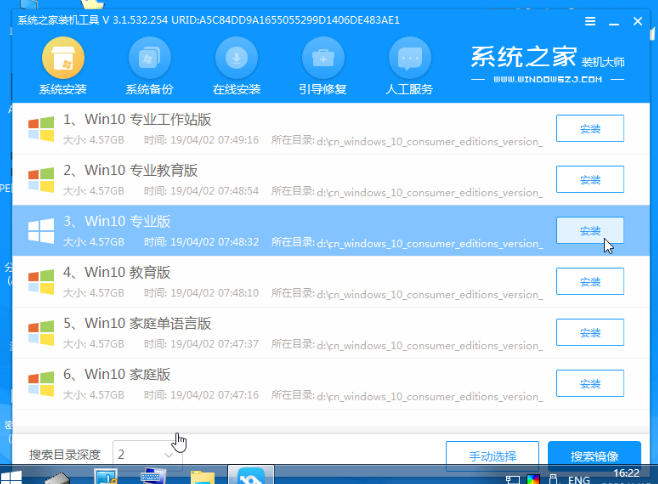Install Win10 家庭单语言版 via 安装 button

coord(590,332)
